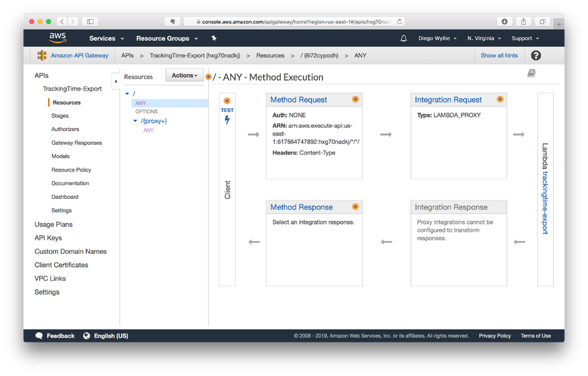Viewport: 588px width, 376px height.
Task: Click the Evernote extension icon in Safari
Action: 173,22
